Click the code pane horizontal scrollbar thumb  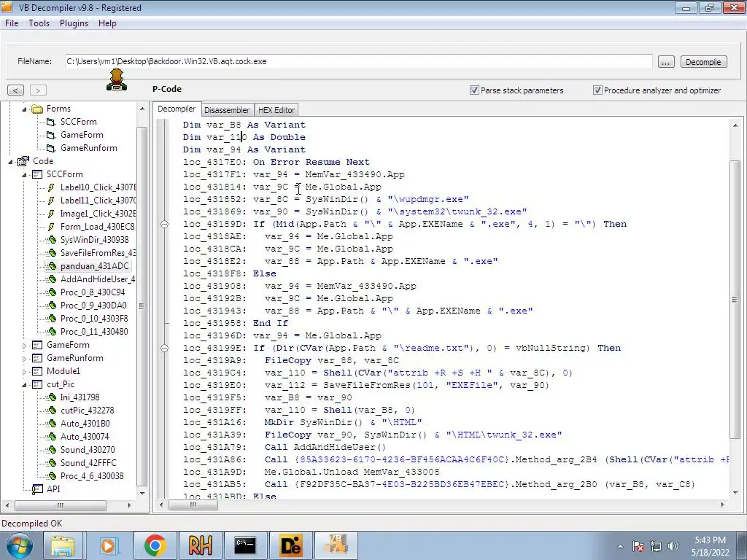pyautogui.click(x=193, y=505)
